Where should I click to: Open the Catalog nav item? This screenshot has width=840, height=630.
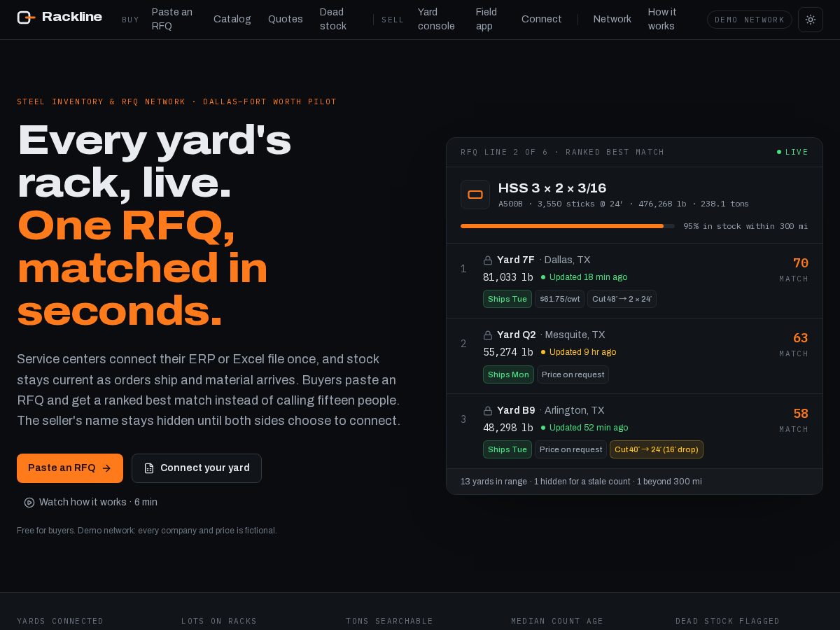click(x=232, y=19)
